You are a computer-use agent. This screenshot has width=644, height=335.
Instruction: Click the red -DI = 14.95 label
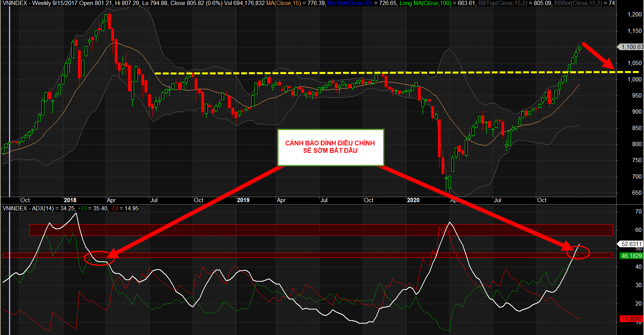125,208
